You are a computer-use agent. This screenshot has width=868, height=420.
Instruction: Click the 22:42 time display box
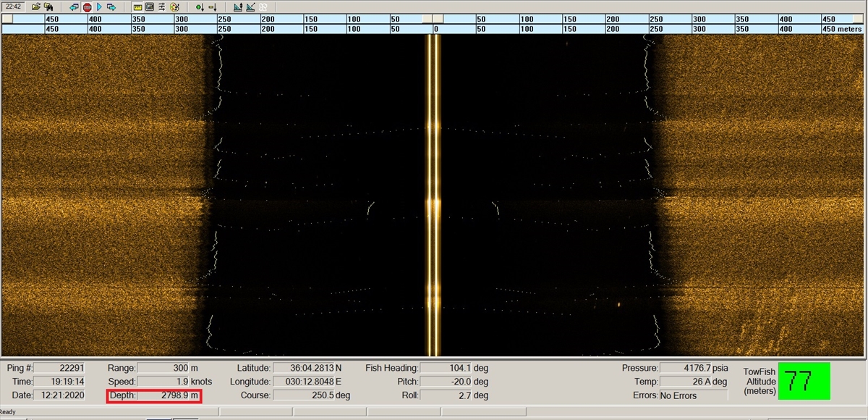coord(12,7)
